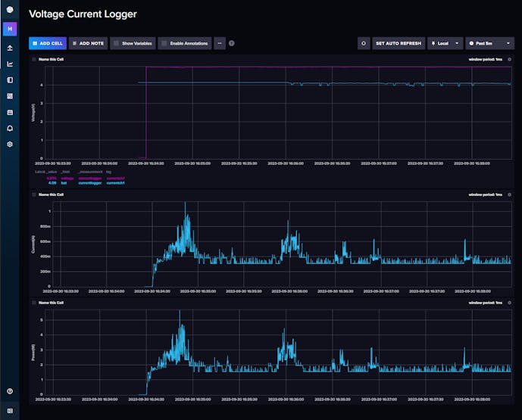Select the purple H user avatar

click(x=10, y=29)
